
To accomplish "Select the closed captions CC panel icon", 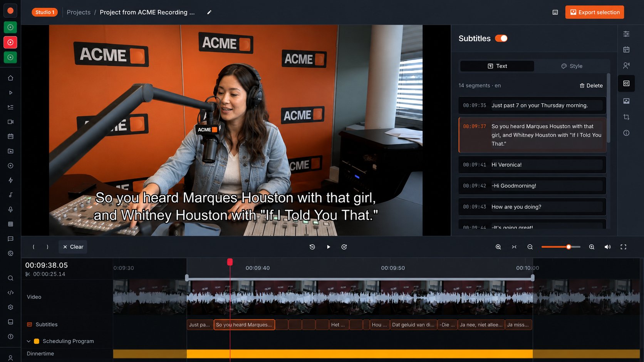I will (x=626, y=83).
